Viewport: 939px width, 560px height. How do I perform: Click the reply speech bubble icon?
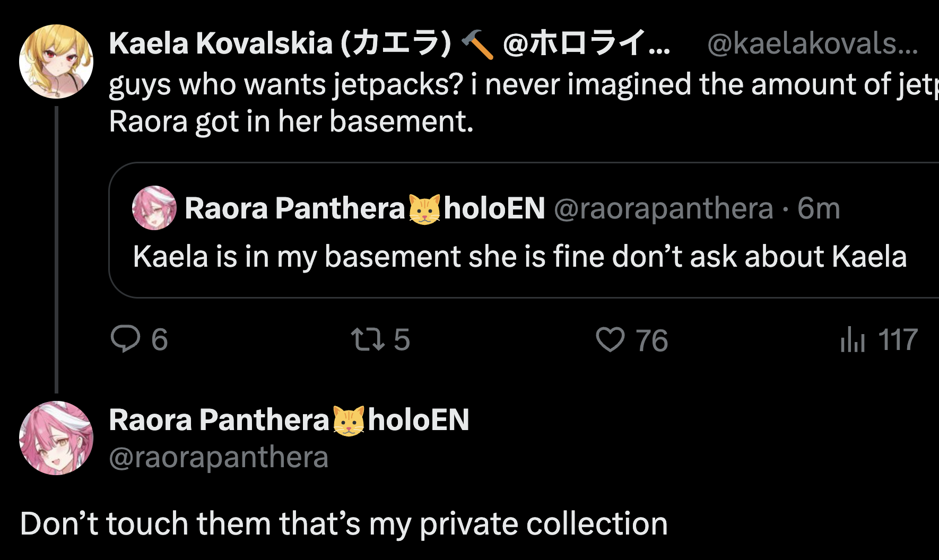(125, 339)
